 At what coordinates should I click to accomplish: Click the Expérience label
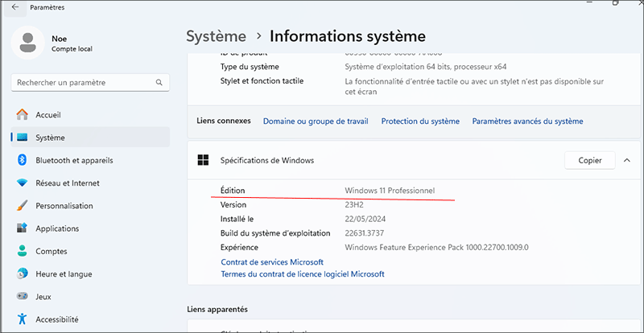(x=239, y=248)
